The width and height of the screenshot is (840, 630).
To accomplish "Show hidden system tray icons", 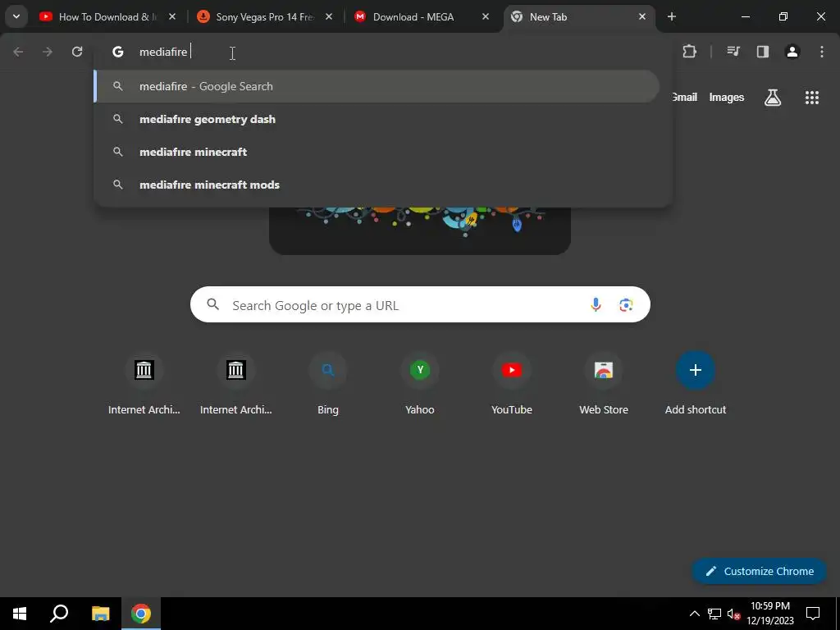I will 694,614.
